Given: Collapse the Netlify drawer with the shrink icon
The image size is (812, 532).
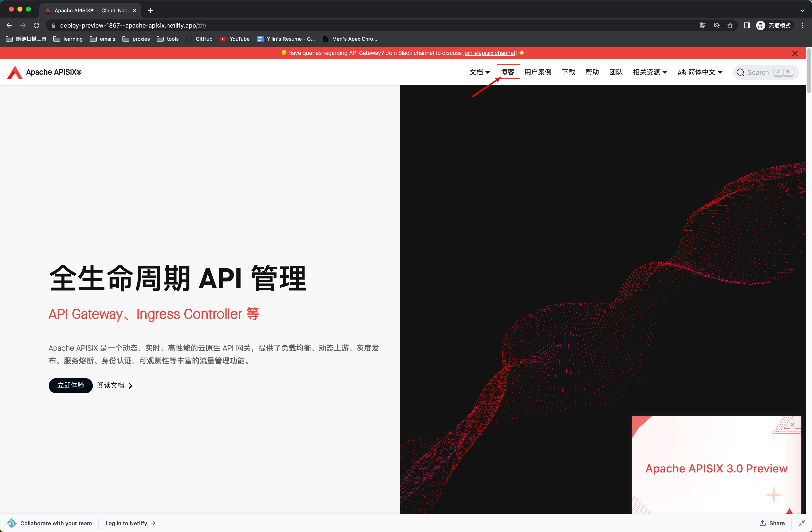Looking at the screenshot, I should pyautogui.click(x=801, y=523).
